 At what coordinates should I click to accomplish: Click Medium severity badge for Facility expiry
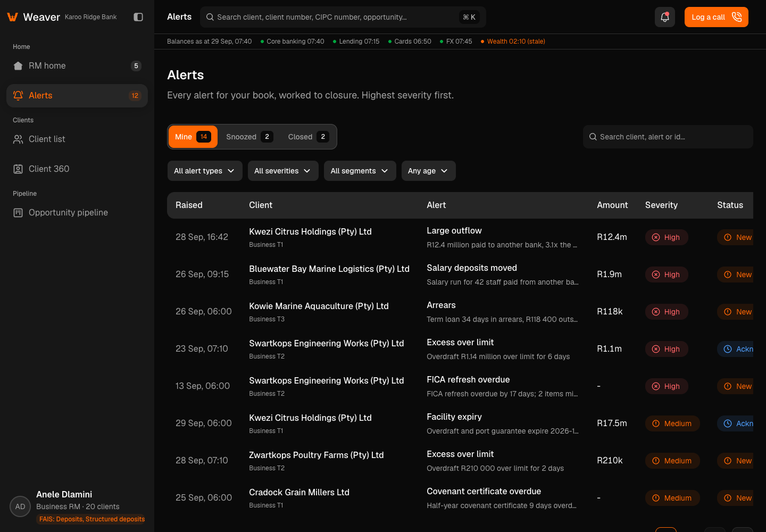tap(672, 423)
